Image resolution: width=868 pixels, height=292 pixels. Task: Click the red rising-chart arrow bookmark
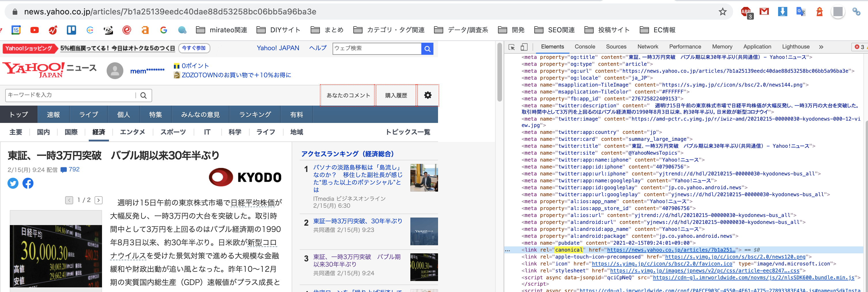(53, 30)
